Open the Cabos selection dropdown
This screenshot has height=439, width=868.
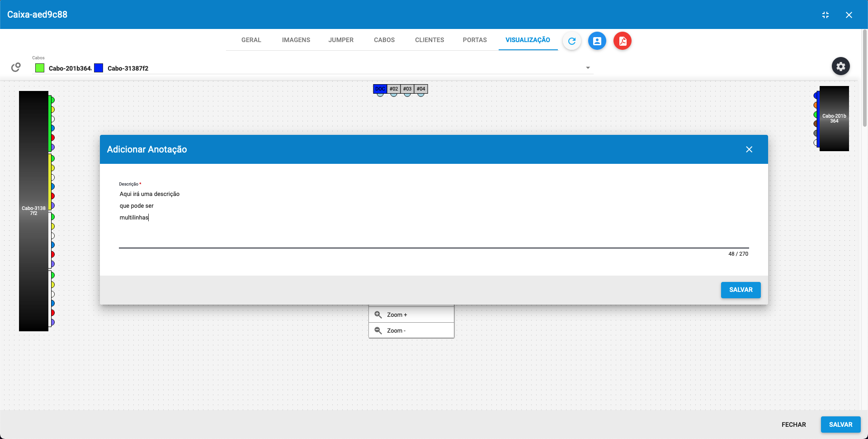pyautogui.click(x=587, y=67)
